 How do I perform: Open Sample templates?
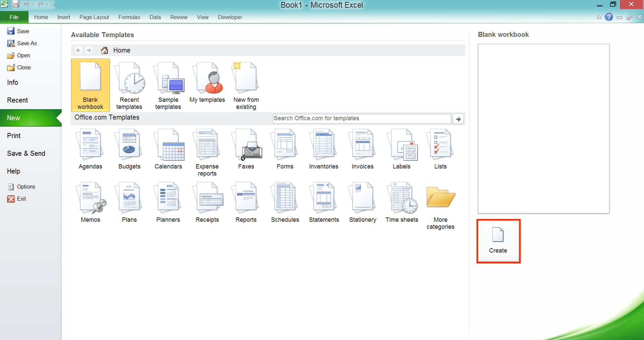(168, 85)
